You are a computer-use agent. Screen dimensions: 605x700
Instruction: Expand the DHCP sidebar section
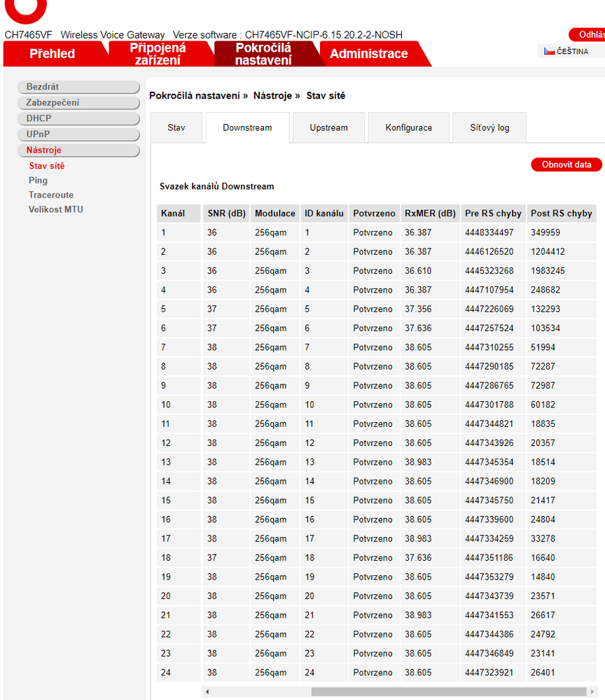(78, 118)
